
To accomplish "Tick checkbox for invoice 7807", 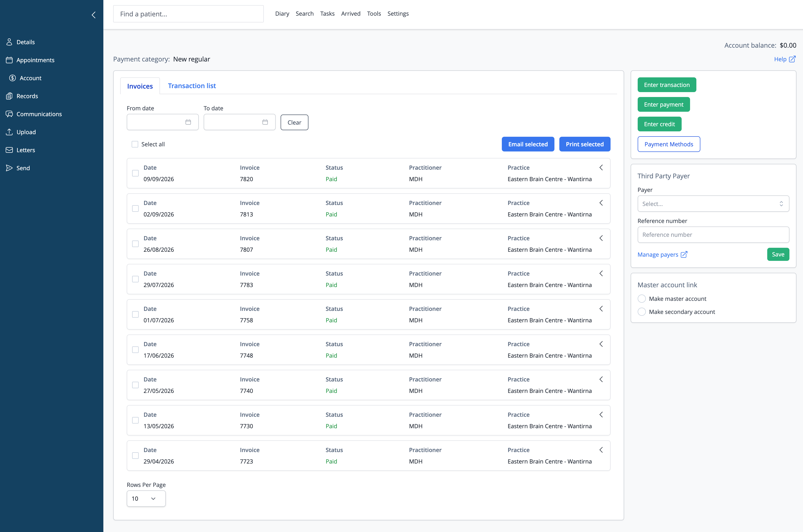I will (135, 244).
